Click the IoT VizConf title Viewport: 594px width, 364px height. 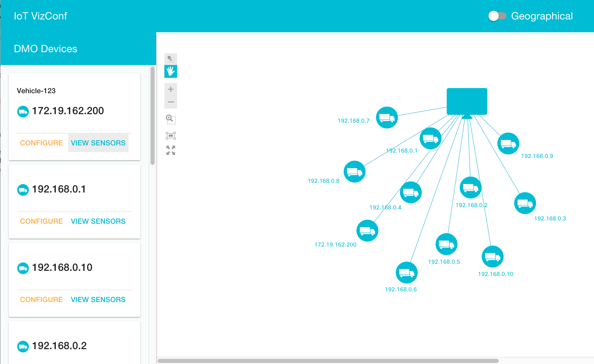40,16
